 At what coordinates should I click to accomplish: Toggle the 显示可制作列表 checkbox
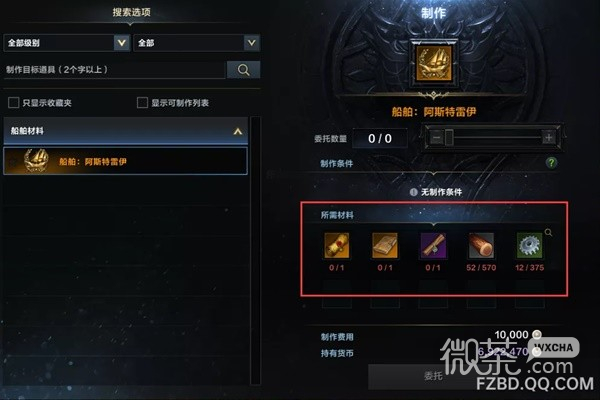click(142, 103)
